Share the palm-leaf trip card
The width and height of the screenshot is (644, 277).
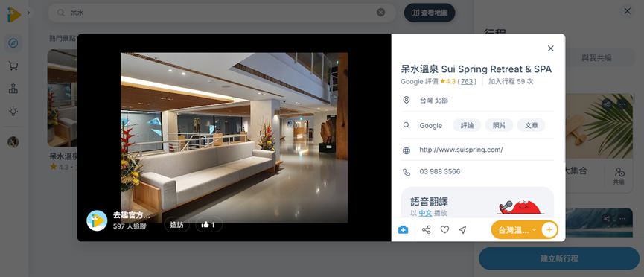click(x=608, y=104)
